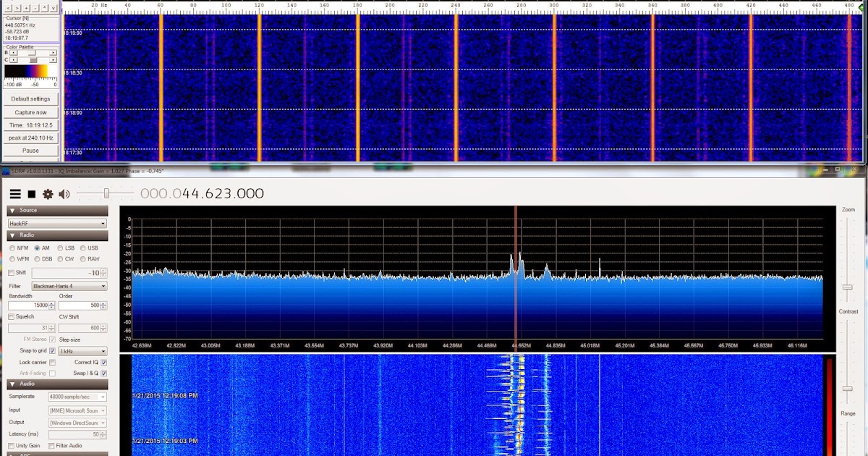
Task: Open the 1 kHz step size dropdown
Action: coord(82,351)
